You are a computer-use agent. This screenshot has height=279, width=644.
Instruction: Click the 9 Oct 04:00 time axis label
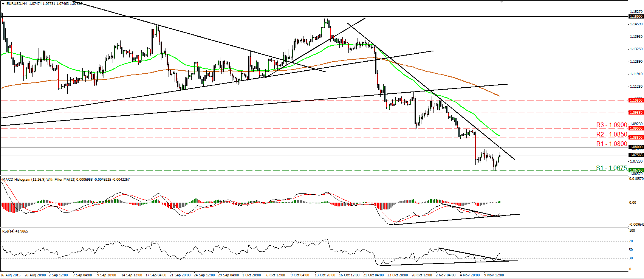[300, 275]
